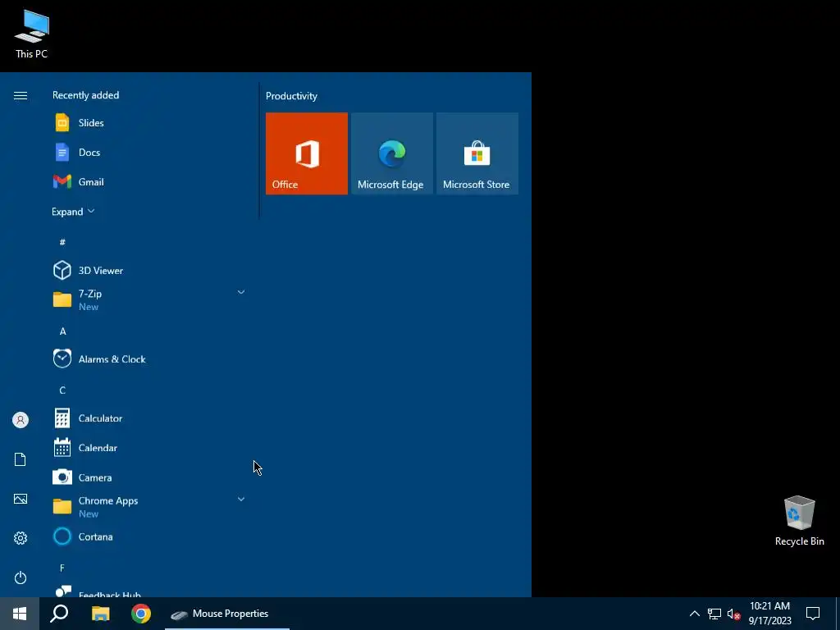
Task: Select This PC desktop icon
Action: (x=32, y=34)
